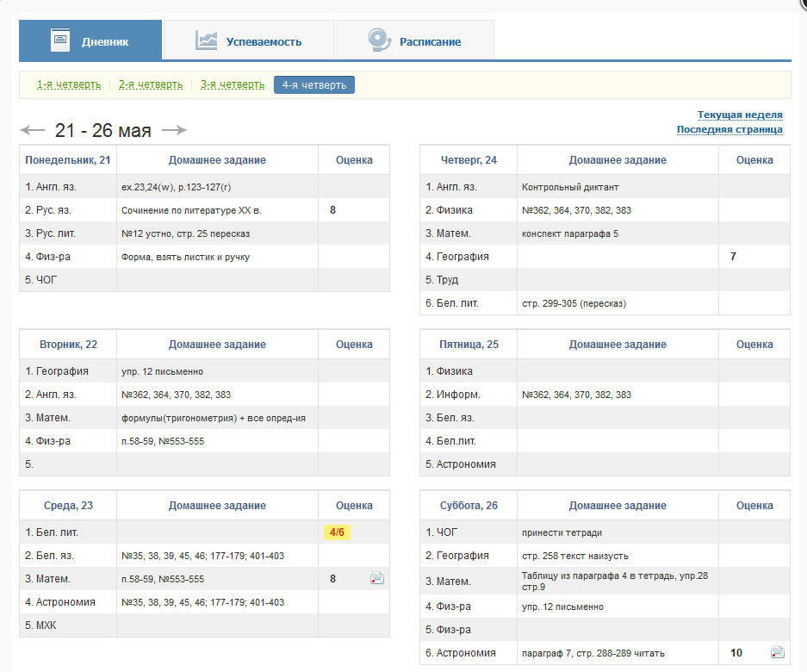This screenshot has width=807, height=672.
Task: Click the Расписание bell icon
Action: (x=380, y=40)
